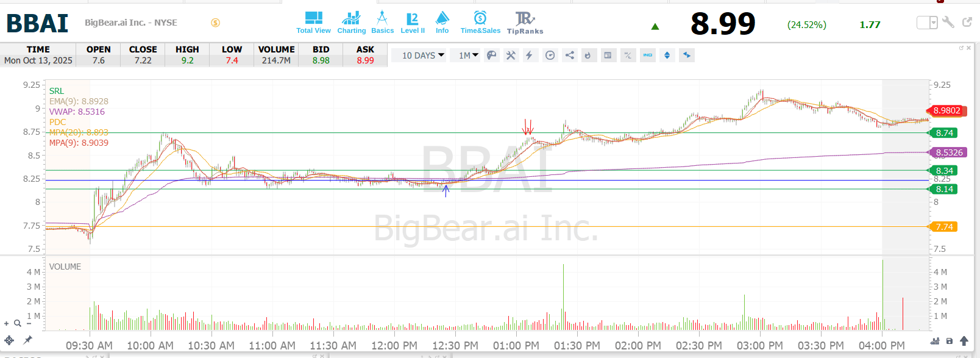Click the gold dollar coin icon
Image resolution: width=980 pixels, height=358 pixels.
(x=216, y=23)
